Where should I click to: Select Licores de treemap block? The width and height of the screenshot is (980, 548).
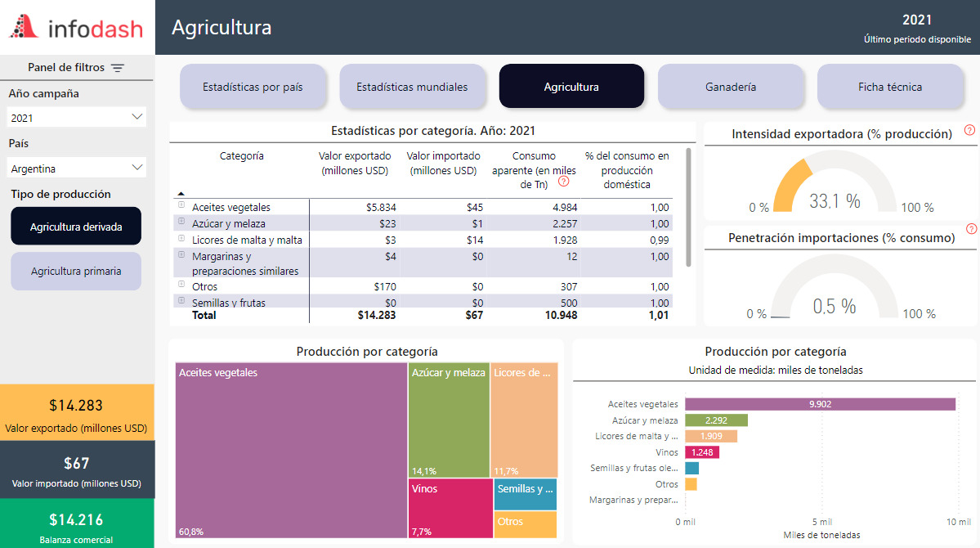(x=524, y=420)
